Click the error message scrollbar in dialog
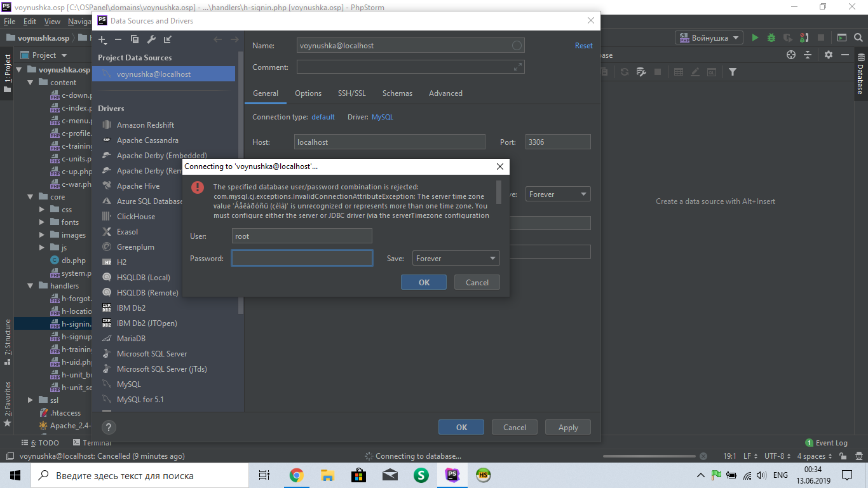Screen dimensions: 868x488 point(499,192)
